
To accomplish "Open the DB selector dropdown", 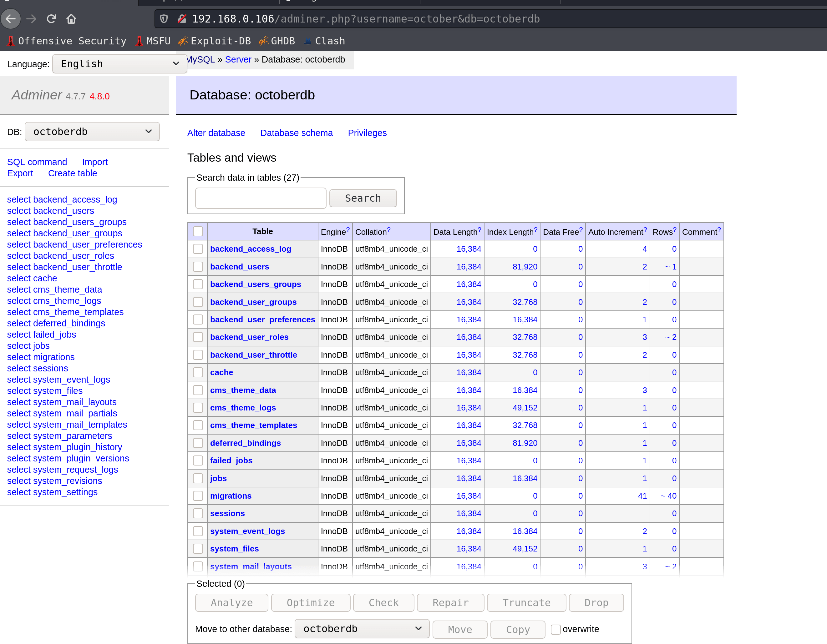I will [92, 131].
